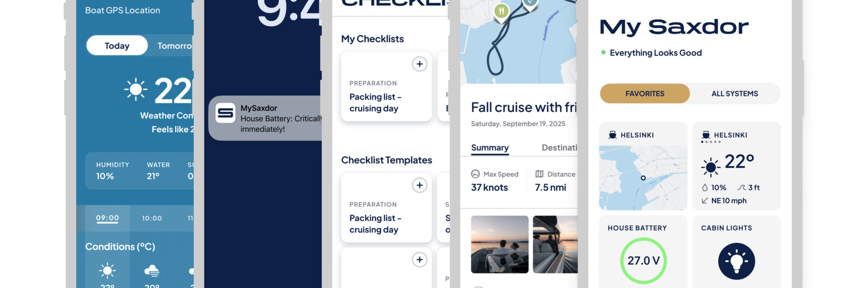Add the Checklist Templates packing list
Viewport: 868px width, 288px height.
click(x=420, y=185)
